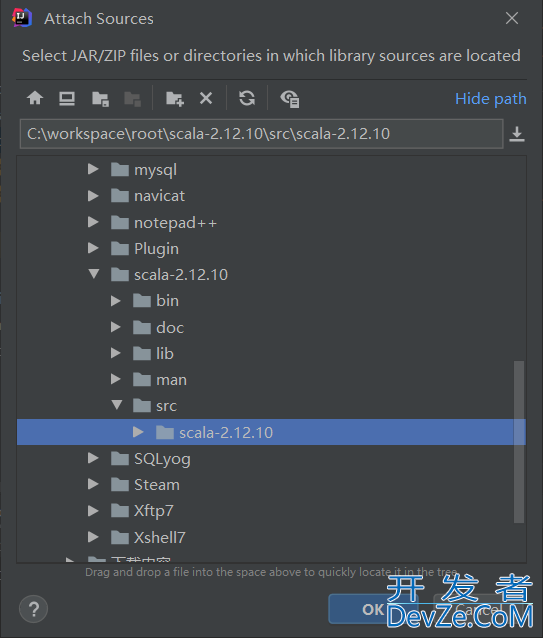Screen dimensions: 543x638
Task: Select the Project directory icon
Action: pos(100,98)
